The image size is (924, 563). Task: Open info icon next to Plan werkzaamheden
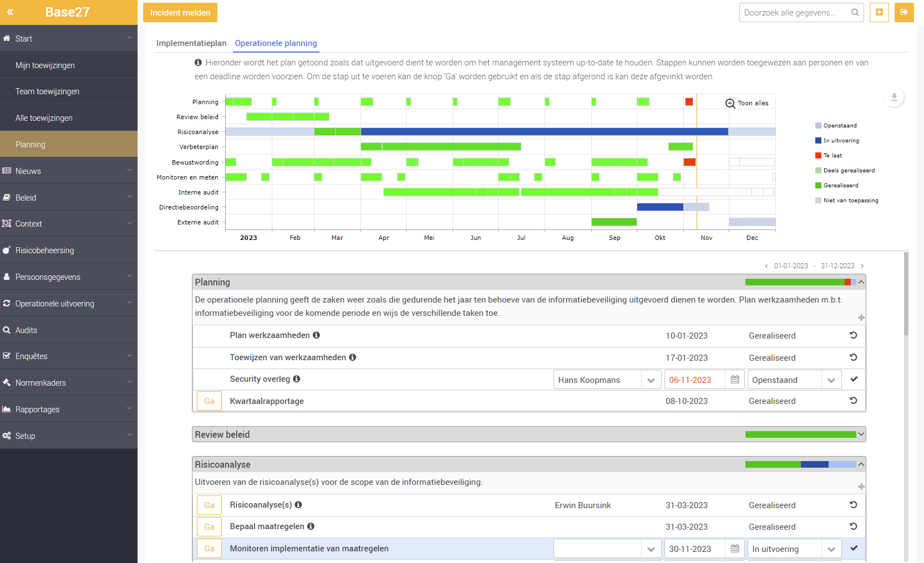[316, 335]
